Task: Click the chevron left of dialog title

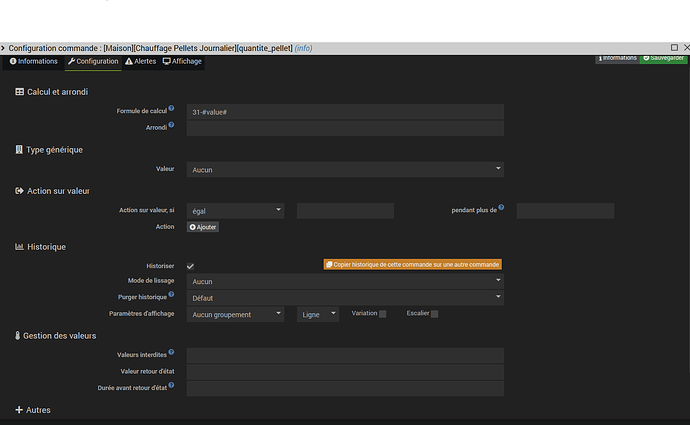Action: (x=3, y=48)
